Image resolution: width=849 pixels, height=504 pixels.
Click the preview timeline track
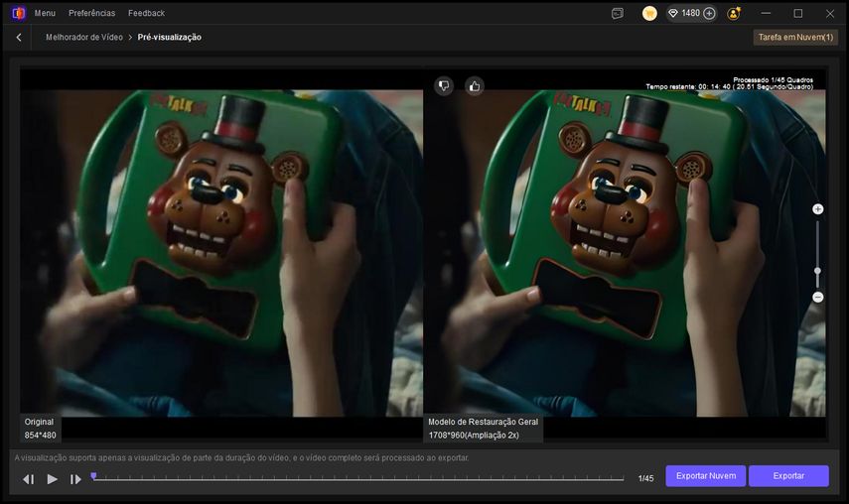click(357, 478)
